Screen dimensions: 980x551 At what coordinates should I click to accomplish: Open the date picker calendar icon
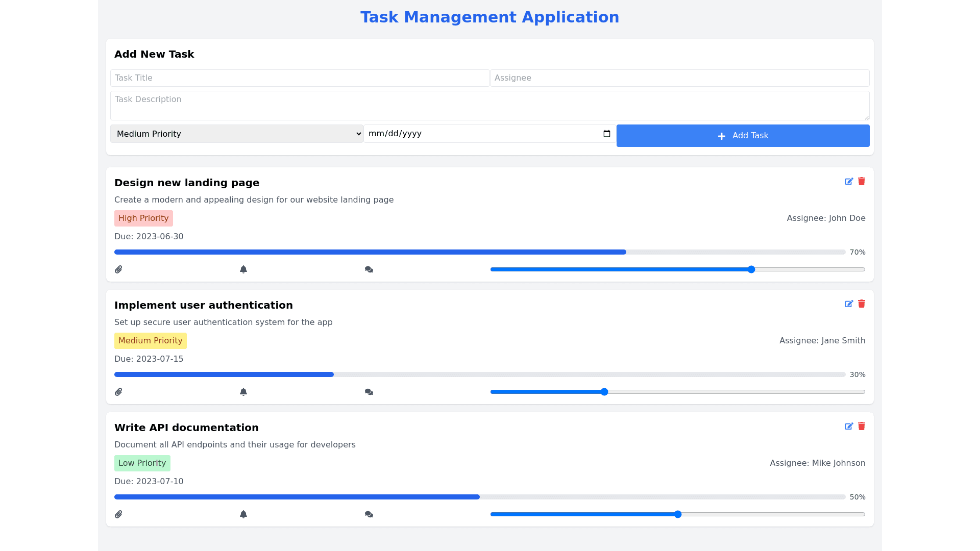tap(606, 134)
